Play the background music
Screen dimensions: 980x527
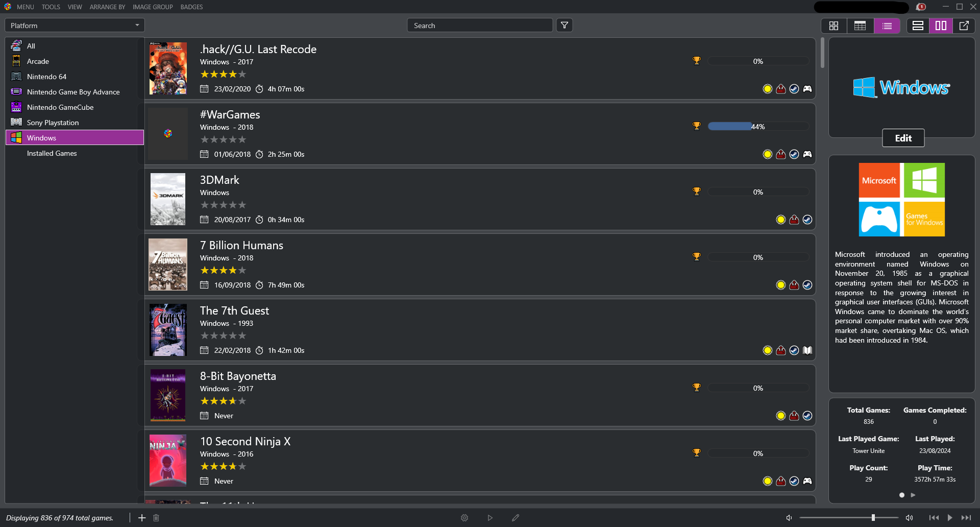[x=950, y=518]
